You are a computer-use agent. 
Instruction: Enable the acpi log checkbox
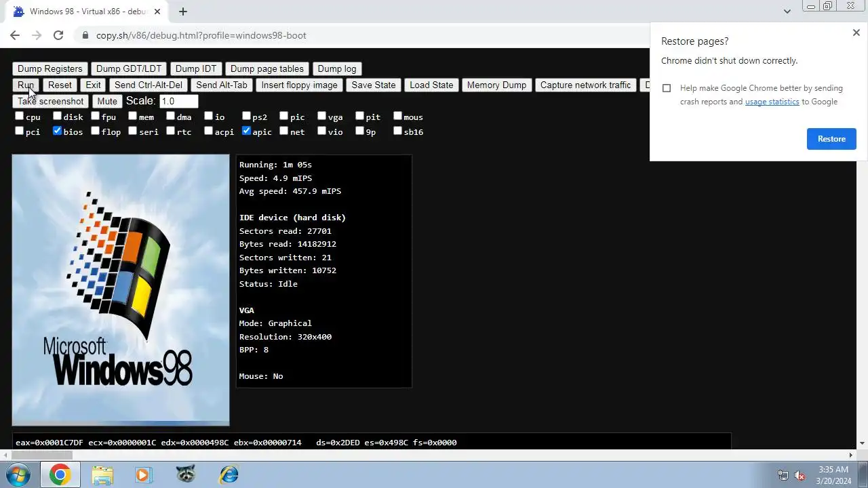[209, 131]
